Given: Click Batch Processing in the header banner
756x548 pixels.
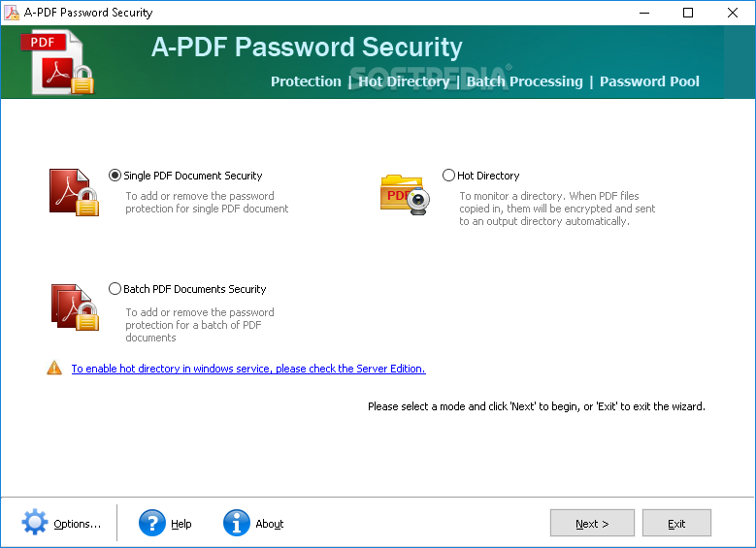Looking at the screenshot, I should point(525,81).
